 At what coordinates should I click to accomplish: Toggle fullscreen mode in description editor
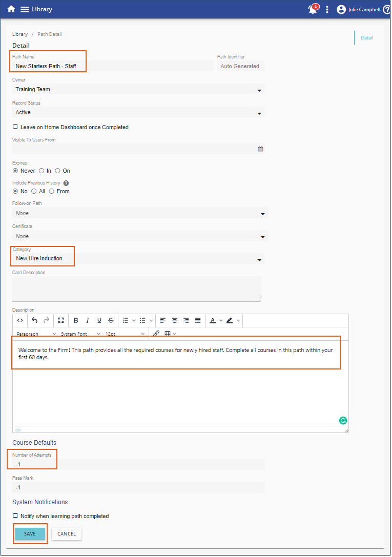pos(61,320)
